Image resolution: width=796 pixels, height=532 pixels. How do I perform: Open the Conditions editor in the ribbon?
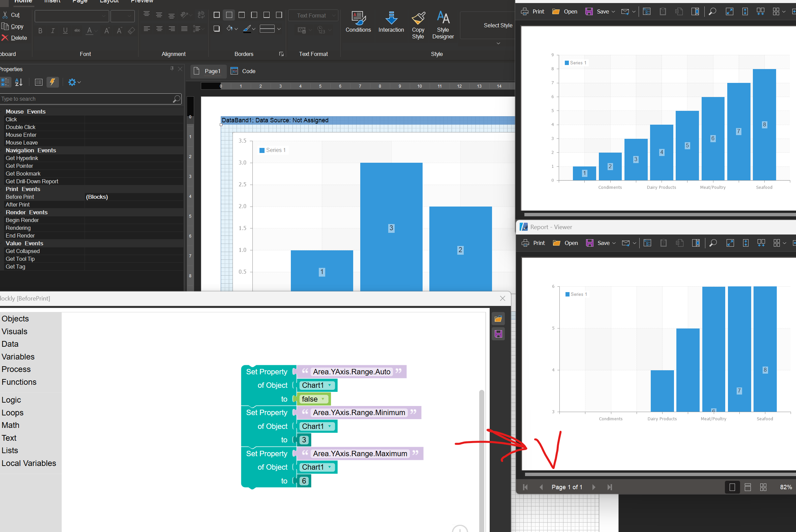click(358, 22)
